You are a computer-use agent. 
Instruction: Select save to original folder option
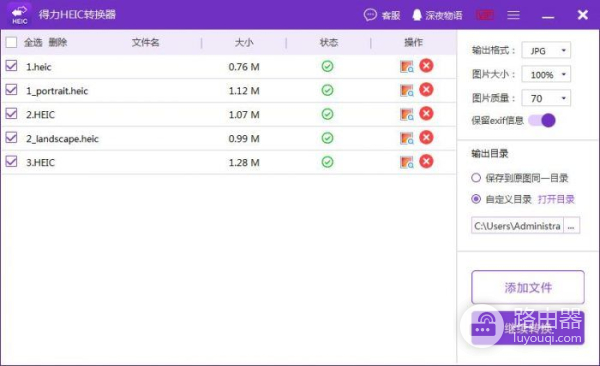click(476, 178)
